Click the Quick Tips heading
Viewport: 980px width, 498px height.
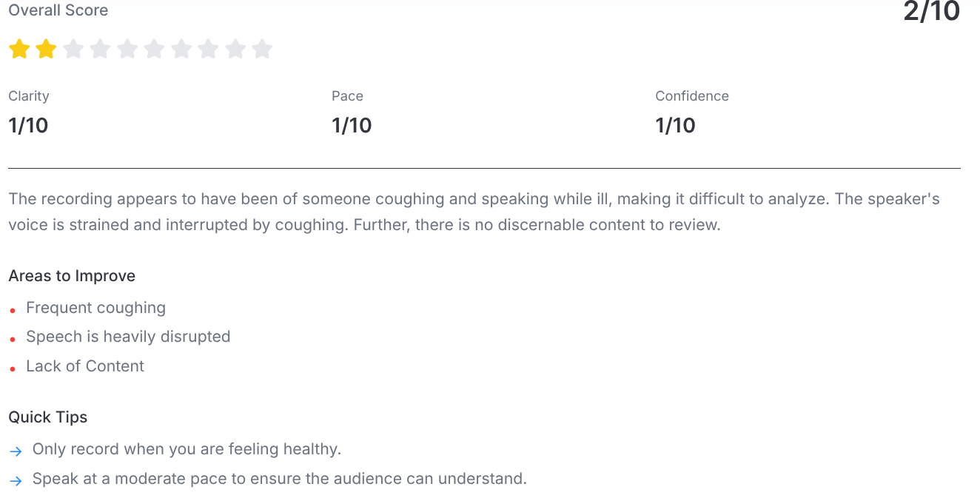[x=47, y=417]
